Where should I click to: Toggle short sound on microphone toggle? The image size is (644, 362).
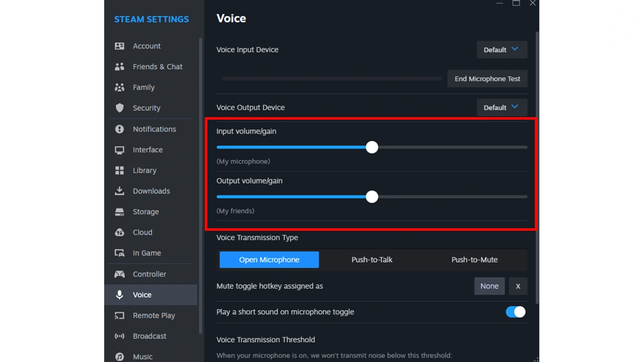(516, 312)
